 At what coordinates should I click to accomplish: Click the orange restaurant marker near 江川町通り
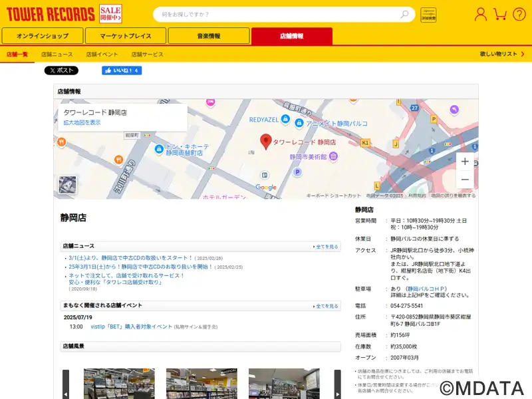pyautogui.click(x=119, y=159)
